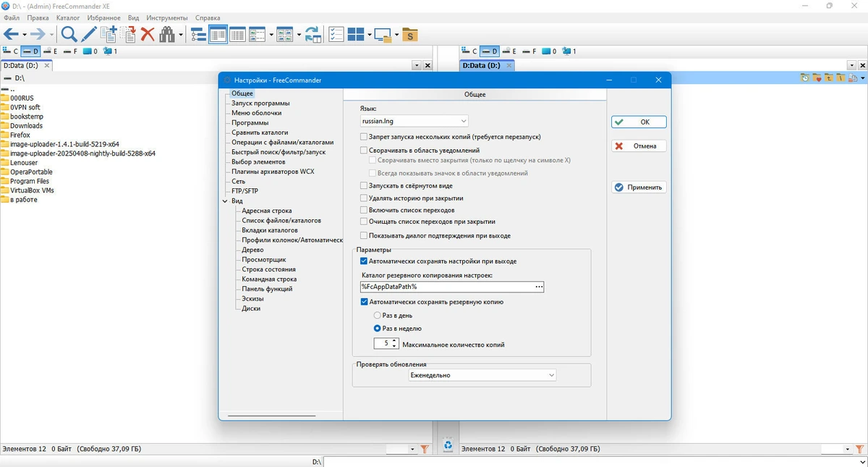This screenshot has height=467, width=868.
Task: Click the 'Применить' button
Action: click(639, 188)
